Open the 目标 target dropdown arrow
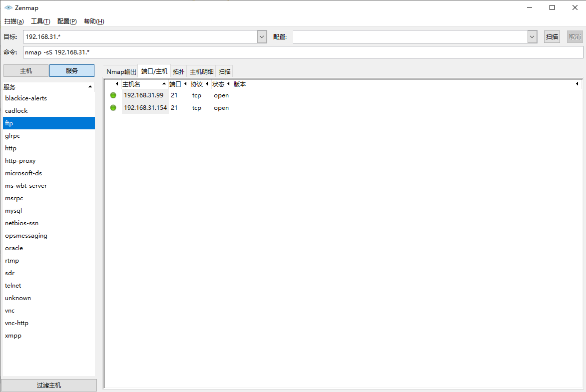The height and width of the screenshot is (392, 586). (x=262, y=36)
